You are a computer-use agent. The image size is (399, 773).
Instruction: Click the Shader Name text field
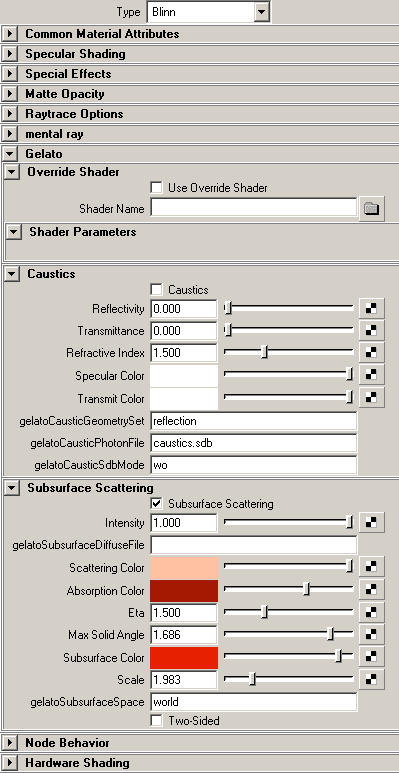coord(254,208)
